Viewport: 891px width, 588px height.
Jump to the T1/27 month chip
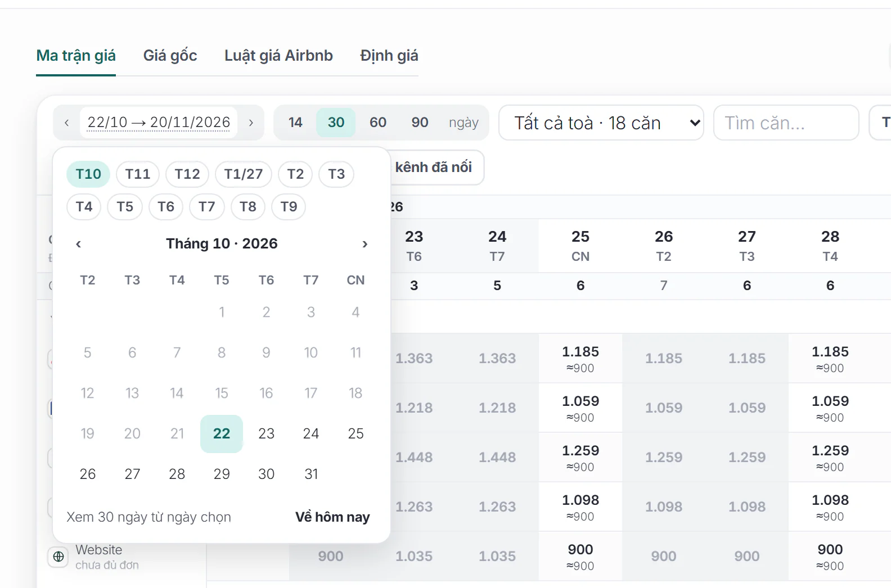click(244, 174)
